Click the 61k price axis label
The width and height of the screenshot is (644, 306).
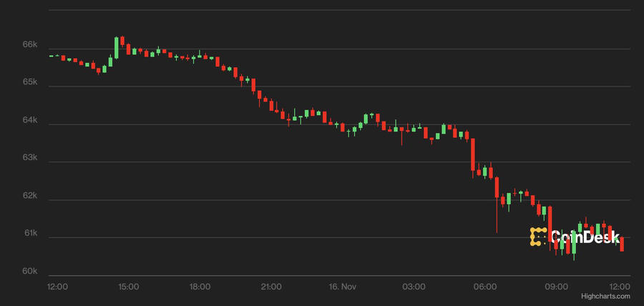tap(30, 233)
